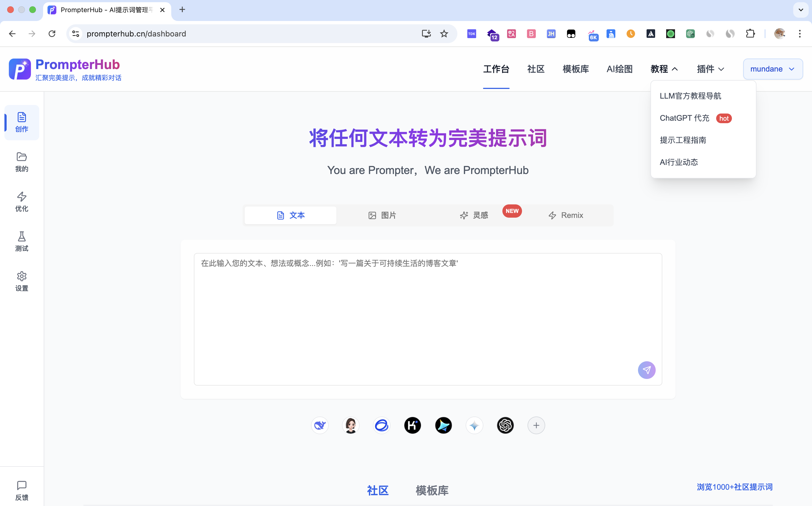Switch to the 图片 tab

point(382,215)
